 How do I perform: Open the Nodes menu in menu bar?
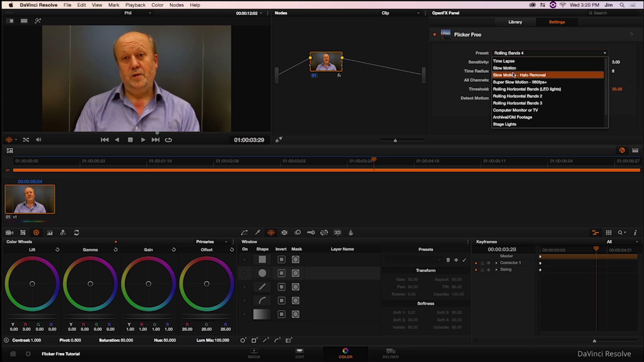click(177, 5)
